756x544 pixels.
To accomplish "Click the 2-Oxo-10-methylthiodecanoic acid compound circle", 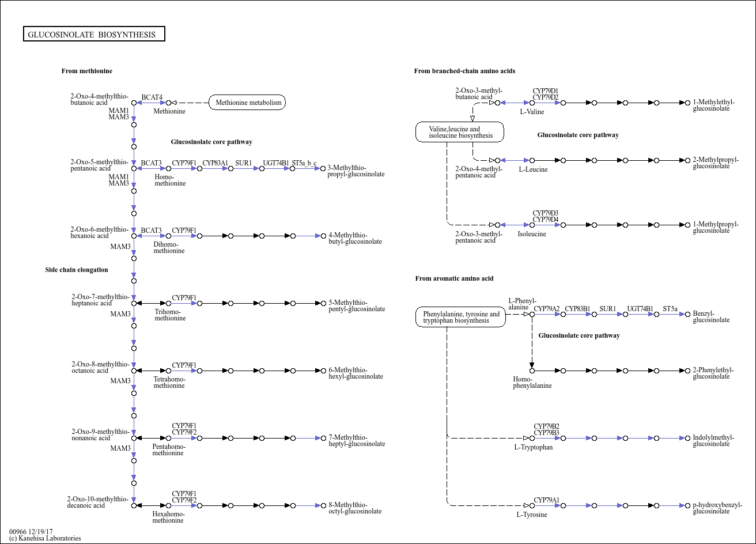I will click(134, 505).
